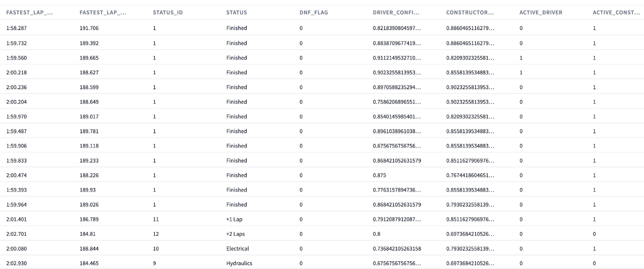This screenshot has width=644, height=269.
Task: Select the ACTIVE_DRIVER column header
Action: pos(541,13)
